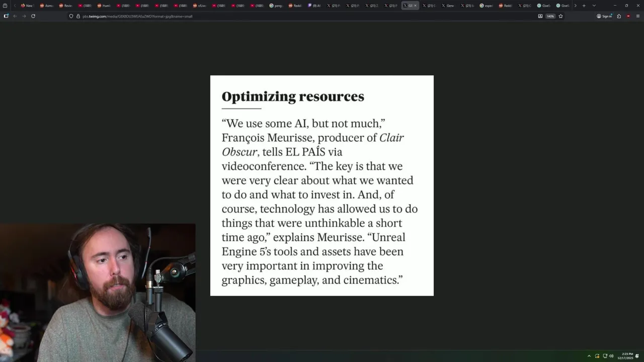Reload the current page
Viewport: 644px width, 362px height.
[33, 16]
